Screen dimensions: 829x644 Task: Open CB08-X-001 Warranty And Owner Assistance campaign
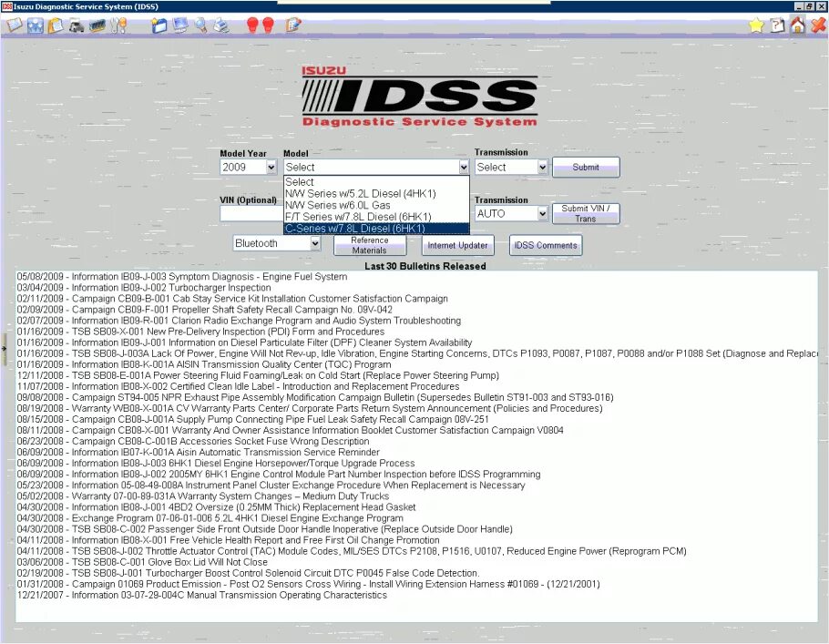pyautogui.click(x=291, y=431)
